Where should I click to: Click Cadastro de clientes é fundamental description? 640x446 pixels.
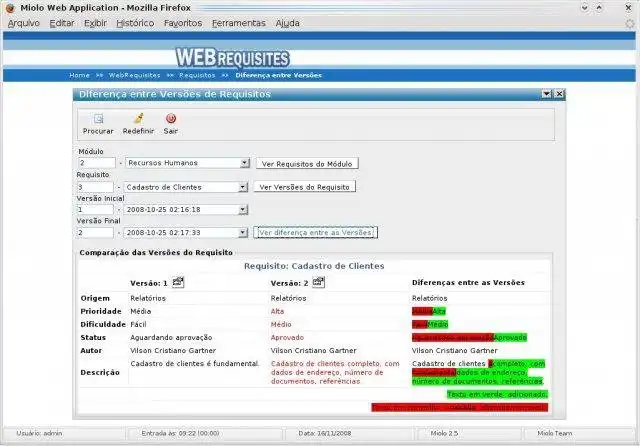tap(195, 364)
